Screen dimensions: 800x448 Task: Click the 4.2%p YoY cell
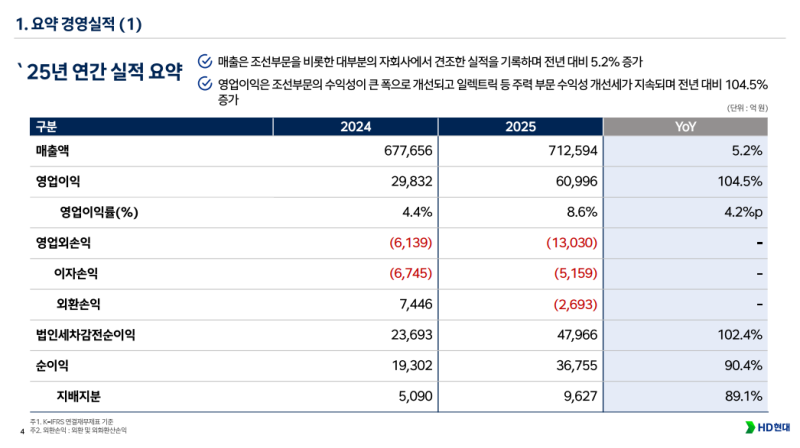[x=742, y=212]
